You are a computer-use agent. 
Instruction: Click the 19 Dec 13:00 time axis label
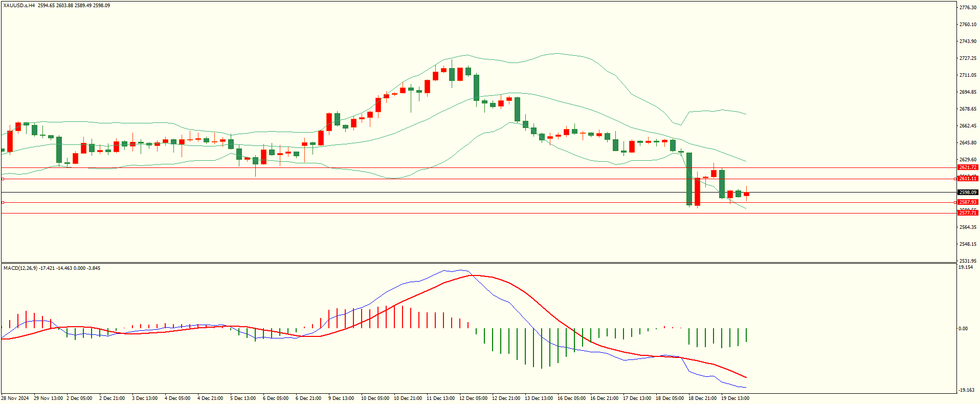pos(735,398)
